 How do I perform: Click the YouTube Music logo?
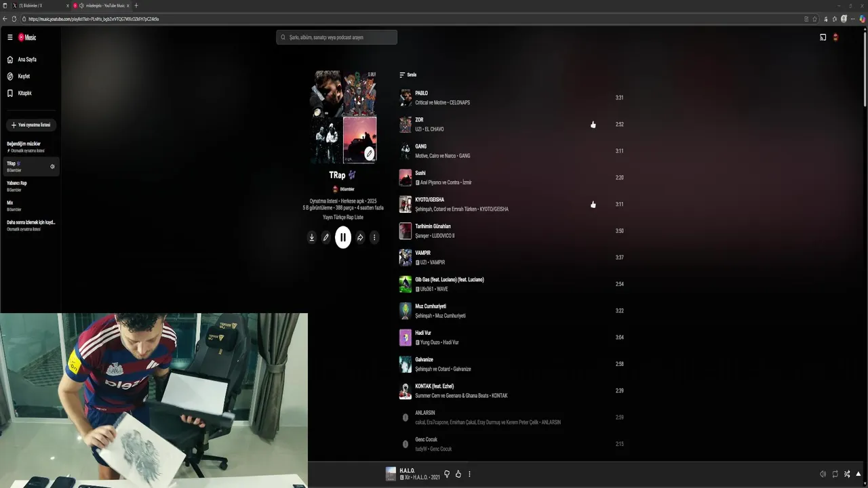[x=27, y=37]
